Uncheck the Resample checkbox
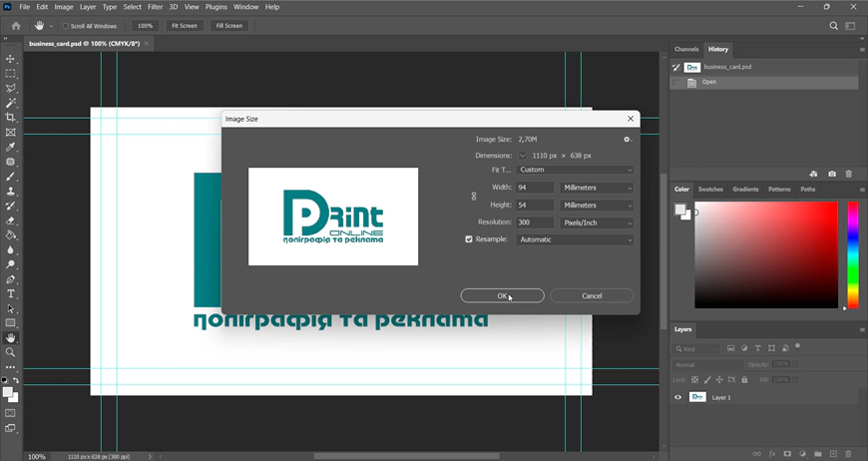The image size is (868, 461). [469, 239]
